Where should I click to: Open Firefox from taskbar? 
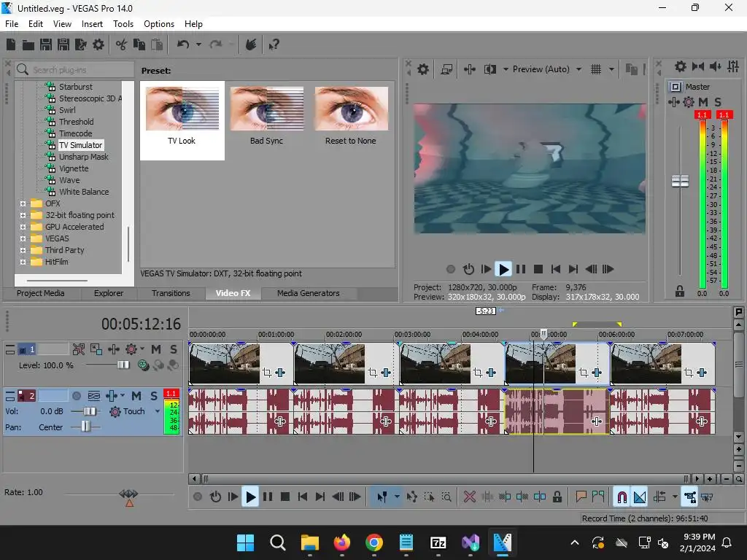click(341, 542)
